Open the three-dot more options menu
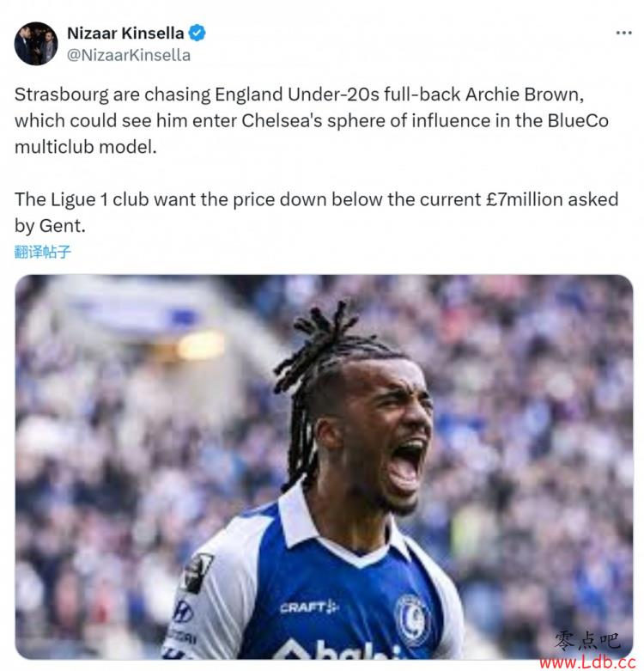Viewport: 644px width, 671px height. [623, 33]
